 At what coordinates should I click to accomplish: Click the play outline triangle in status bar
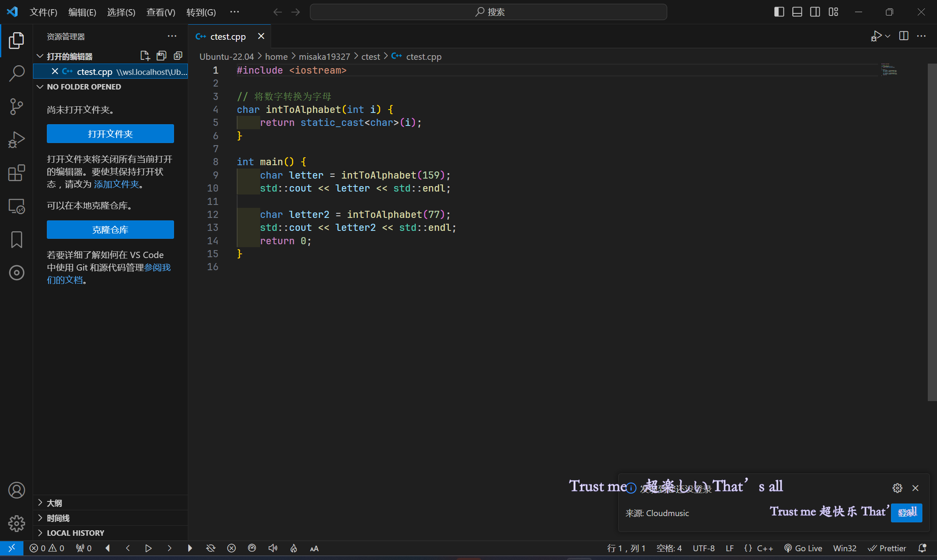148,548
